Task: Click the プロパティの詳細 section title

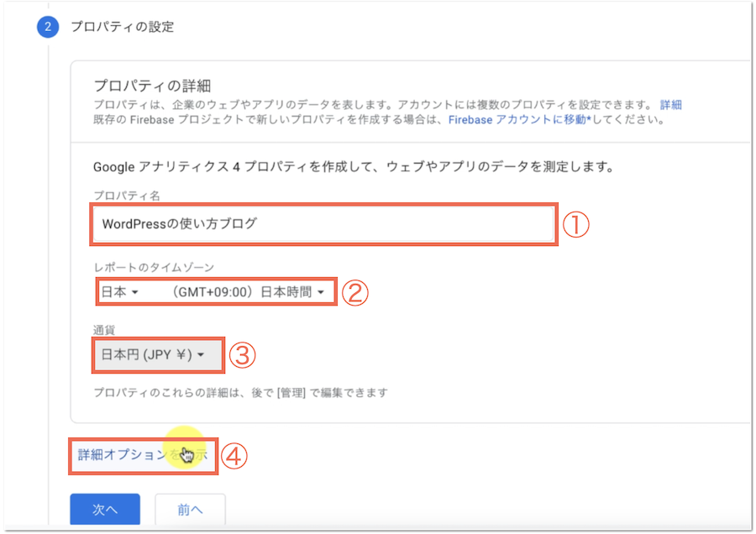Action: pyautogui.click(x=151, y=86)
